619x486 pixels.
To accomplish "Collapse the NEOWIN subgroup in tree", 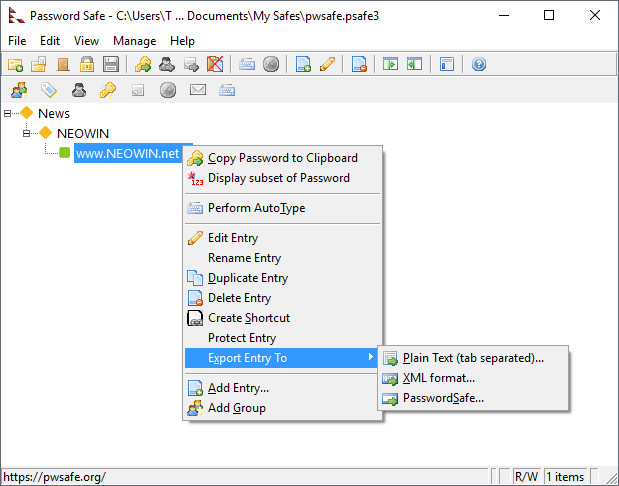I will [27, 133].
